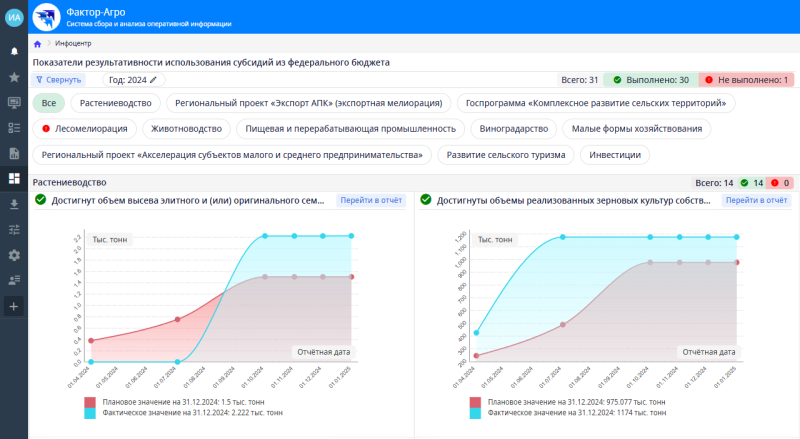This screenshot has width=800, height=439.
Task: Open the ИА user avatar
Action: pyautogui.click(x=14, y=17)
